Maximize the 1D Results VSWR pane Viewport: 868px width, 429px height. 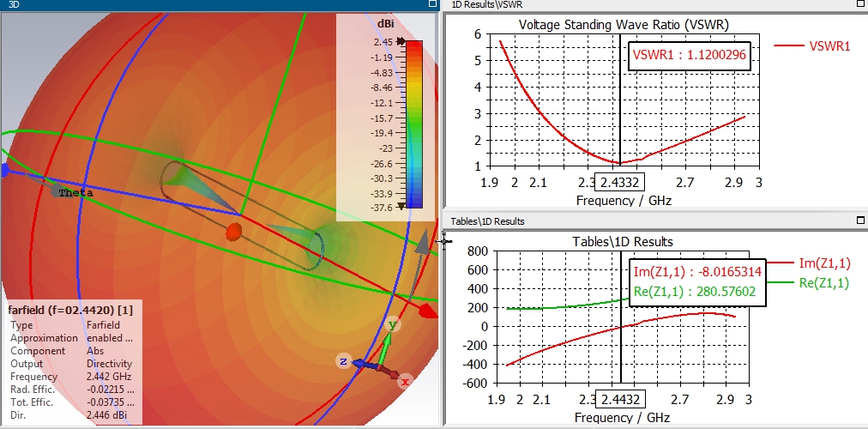click(860, 4)
